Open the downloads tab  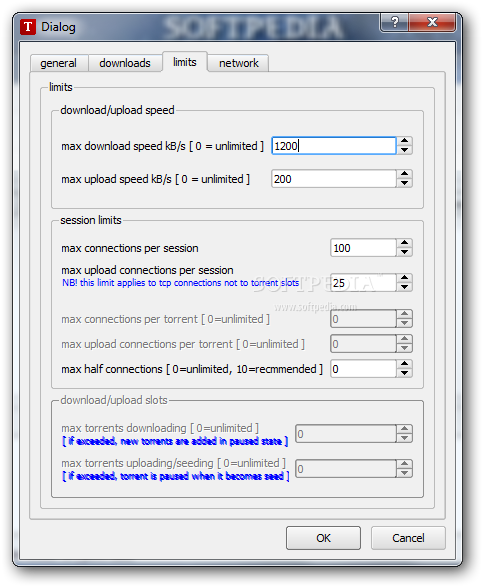coord(125,63)
